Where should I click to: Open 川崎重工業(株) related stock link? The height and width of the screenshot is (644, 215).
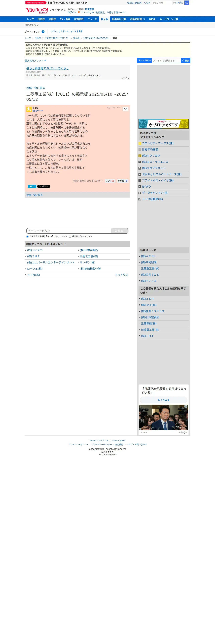150,330
